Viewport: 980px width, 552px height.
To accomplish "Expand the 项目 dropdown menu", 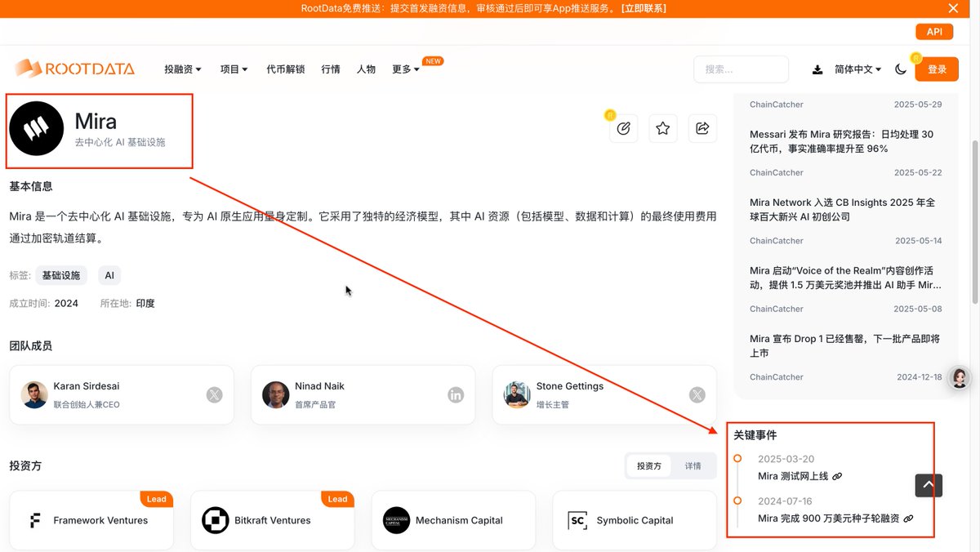I will (234, 69).
